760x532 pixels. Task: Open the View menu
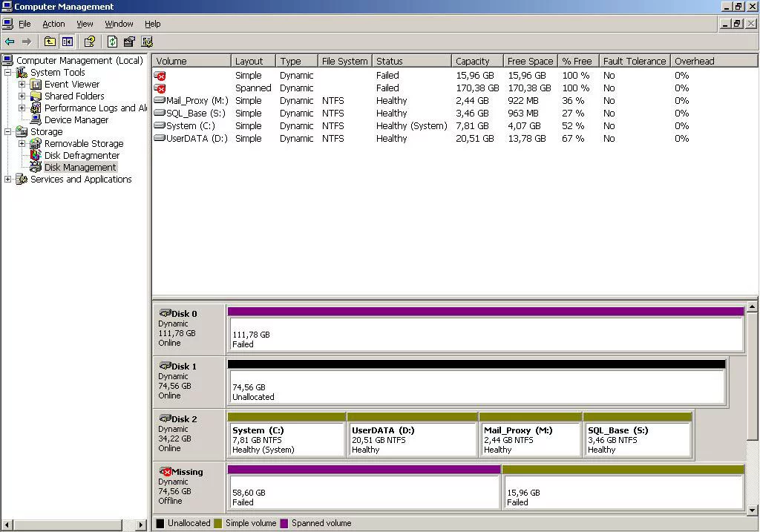click(85, 24)
